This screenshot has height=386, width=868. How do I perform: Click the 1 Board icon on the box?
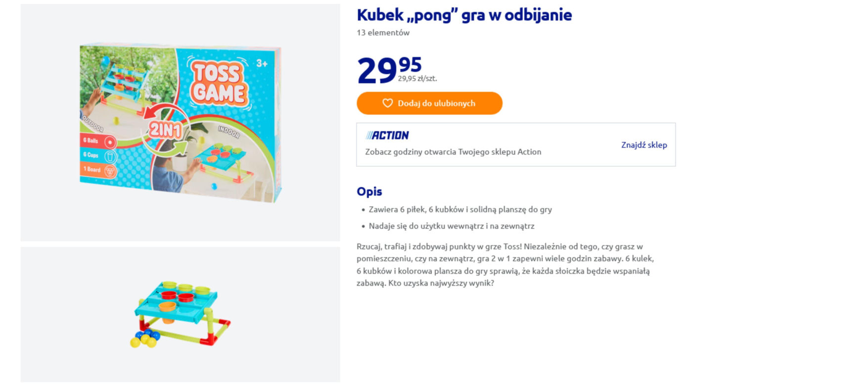pyautogui.click(x=110, y=171)
